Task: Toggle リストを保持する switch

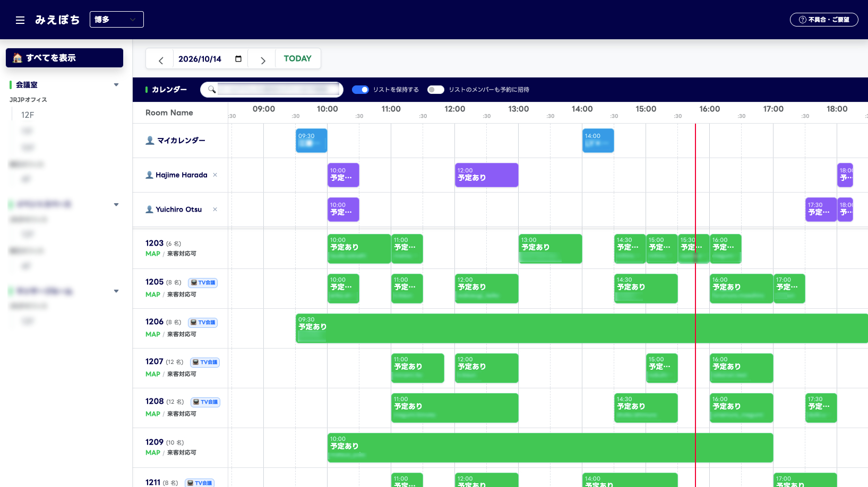Action: [360, 90]
